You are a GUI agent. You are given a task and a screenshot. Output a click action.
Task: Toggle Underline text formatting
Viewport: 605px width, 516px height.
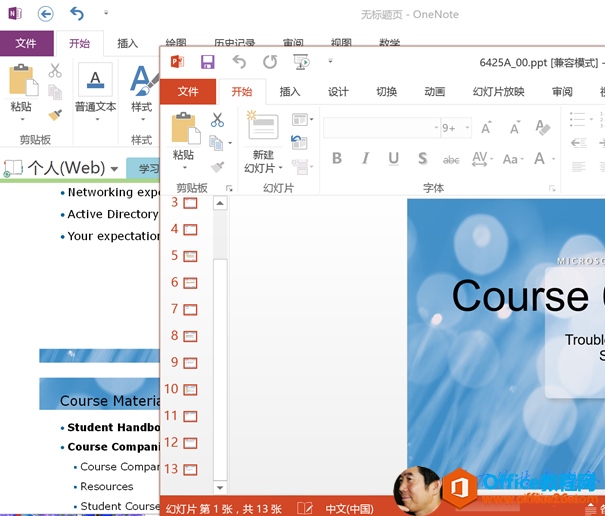(x=394, y=158)
